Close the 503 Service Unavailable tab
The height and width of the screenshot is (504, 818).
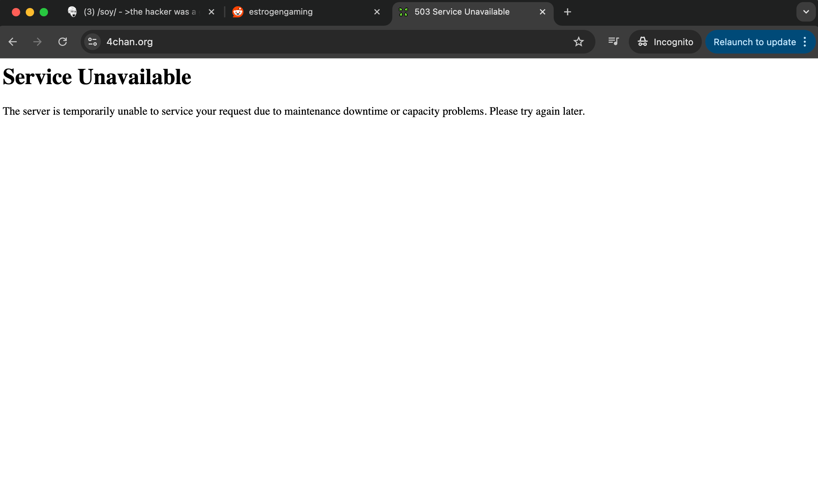pyautogui.click(x=543, y=12)
